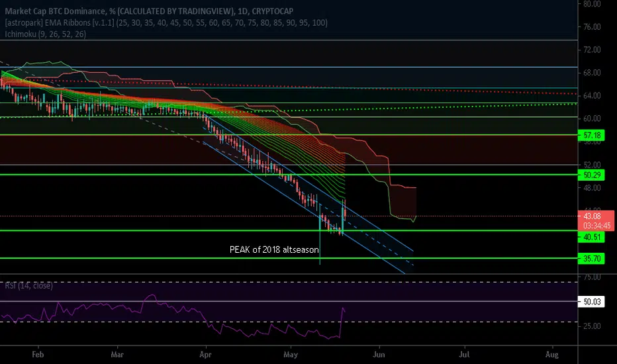
Task: Open the RSI (14, close) indicator legend
Action: pyautogui.click(x=28, y=285)
